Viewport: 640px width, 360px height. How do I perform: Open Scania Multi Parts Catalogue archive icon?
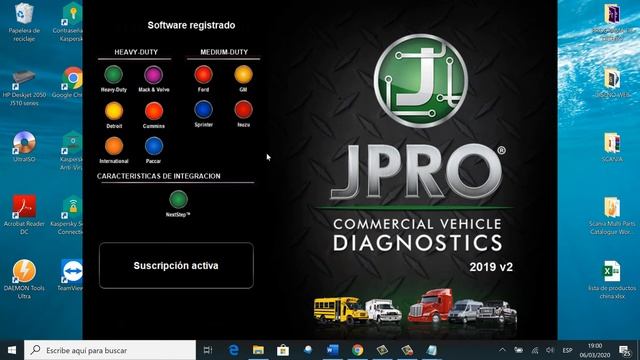click(612, 216)
